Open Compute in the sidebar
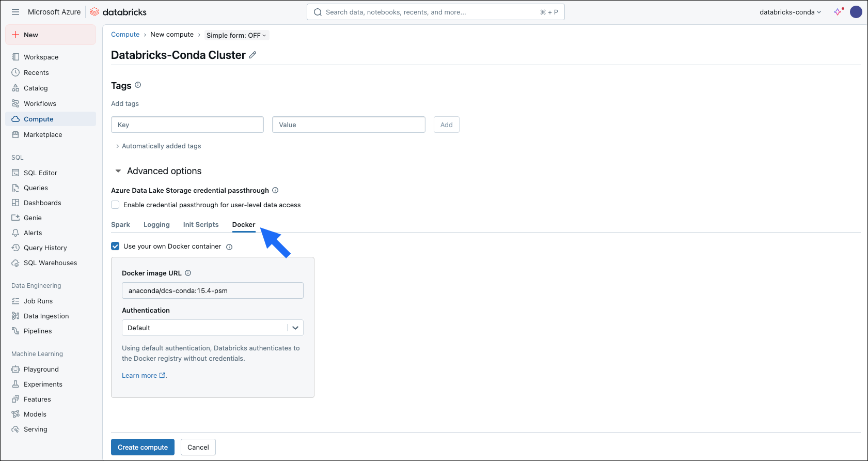868x461 pixels. click(x=51, y=119)
